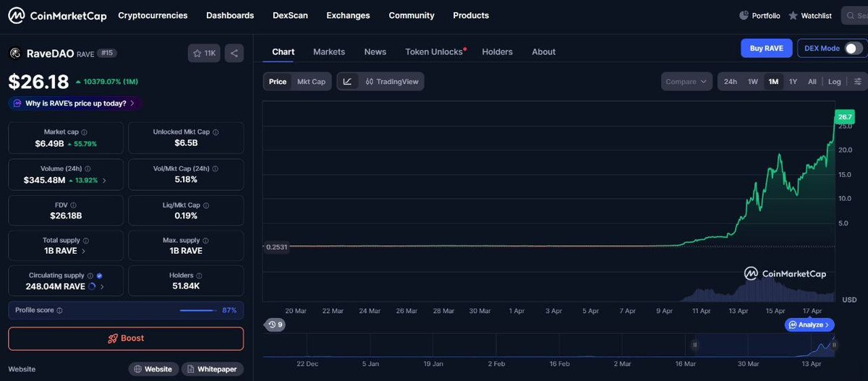Switch to the Markets tab
The width and height of the screenshot is (868, 381).
329,52
